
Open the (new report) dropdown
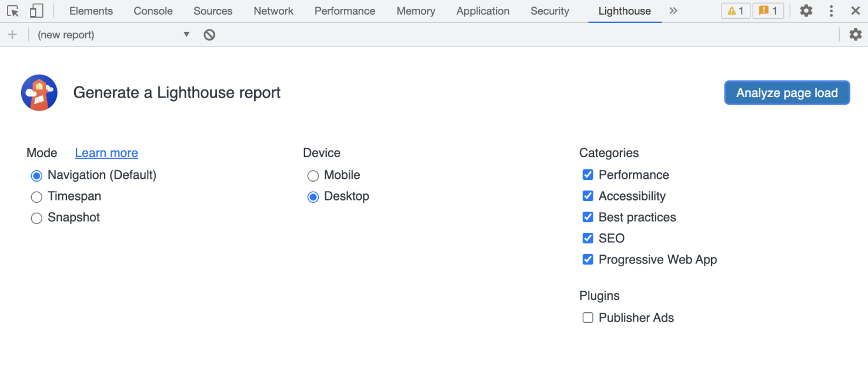pyautogui.click(x=186, y=34)
